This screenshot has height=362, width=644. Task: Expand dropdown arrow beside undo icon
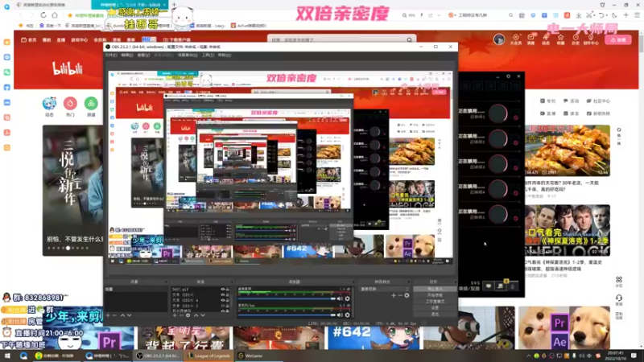coord(607,15)
